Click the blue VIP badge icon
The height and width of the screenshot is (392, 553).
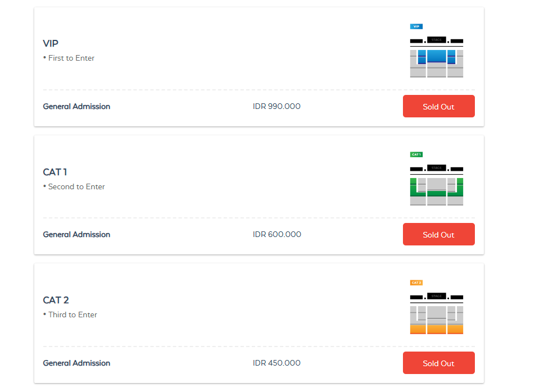click(x=416, y=26)
